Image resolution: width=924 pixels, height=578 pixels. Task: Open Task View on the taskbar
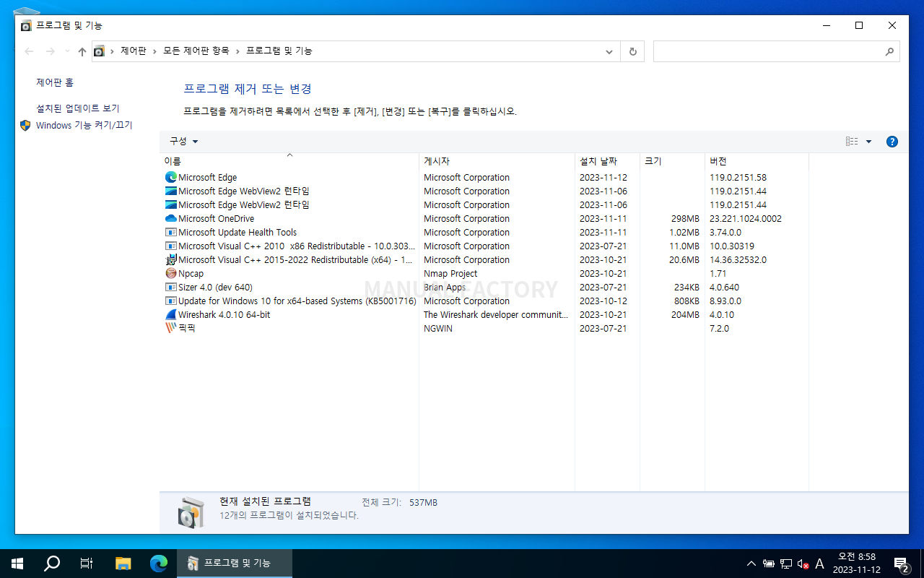86,564
